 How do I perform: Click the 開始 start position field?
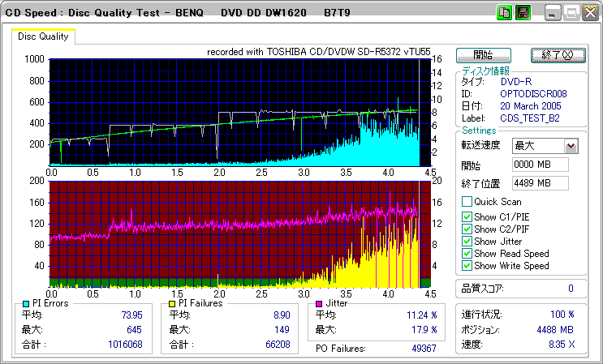pos(540,165)
